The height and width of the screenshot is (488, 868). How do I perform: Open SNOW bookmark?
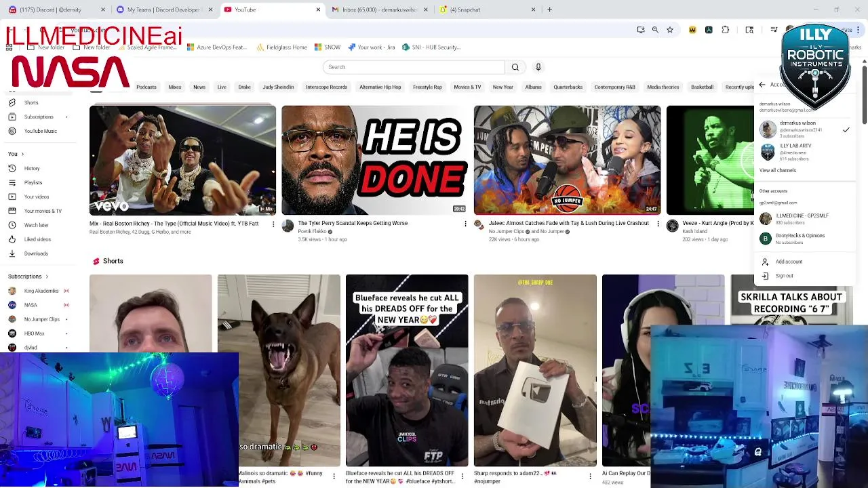tap(328, 47)
